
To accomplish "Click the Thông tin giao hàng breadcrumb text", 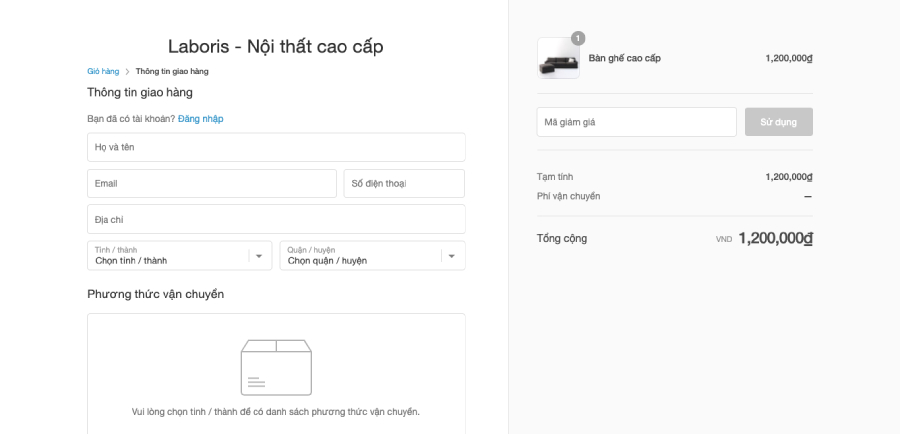I will coord(172,71).
